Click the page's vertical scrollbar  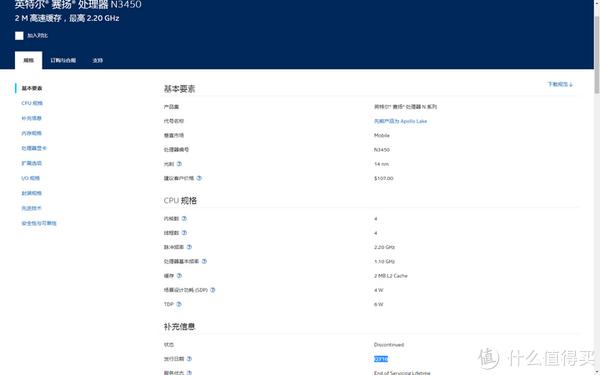click(597, 188)
